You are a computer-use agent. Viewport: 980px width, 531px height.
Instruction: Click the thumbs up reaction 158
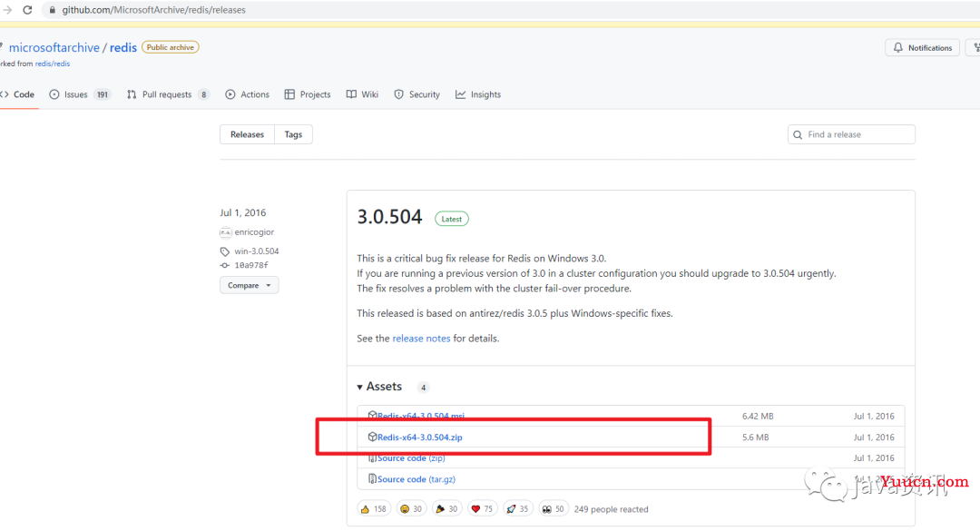[374, 509]
